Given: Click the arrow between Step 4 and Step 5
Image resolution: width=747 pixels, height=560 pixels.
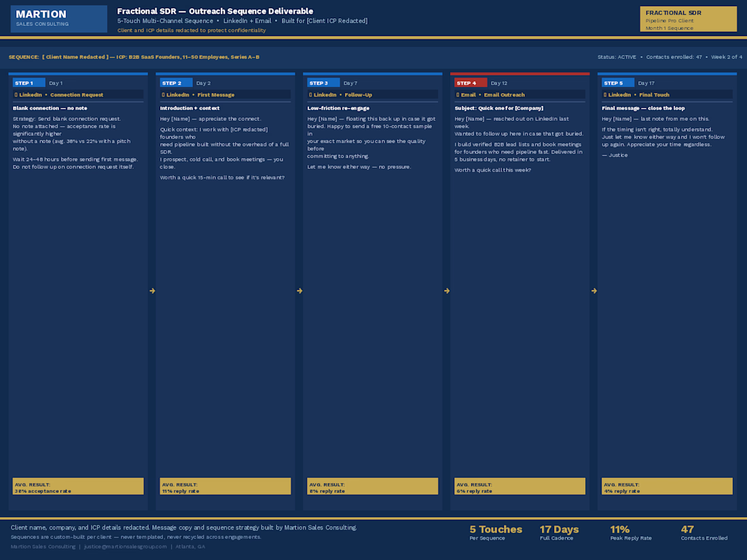Looking at the screenshot, I should [594, 291].
